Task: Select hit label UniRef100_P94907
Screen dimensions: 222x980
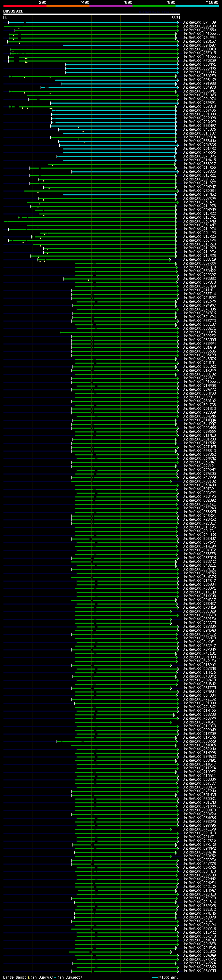Action: pos(199,306)
